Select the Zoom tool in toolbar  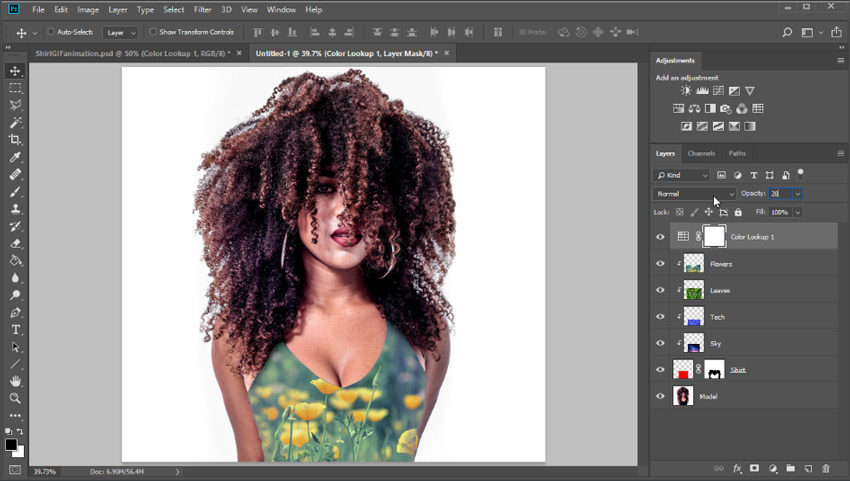click(15, 398)
